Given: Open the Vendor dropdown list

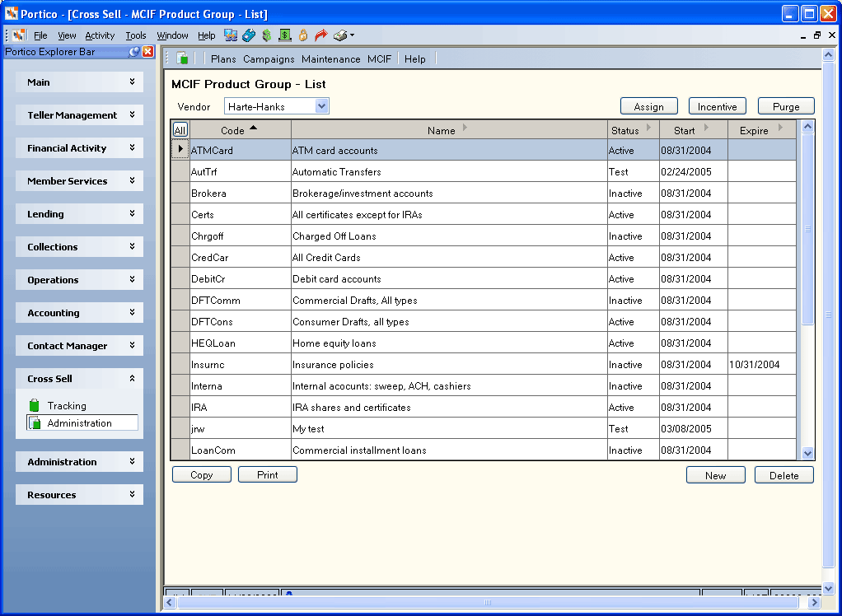Looking at the screenshot, I should click(x=321, y=106).
